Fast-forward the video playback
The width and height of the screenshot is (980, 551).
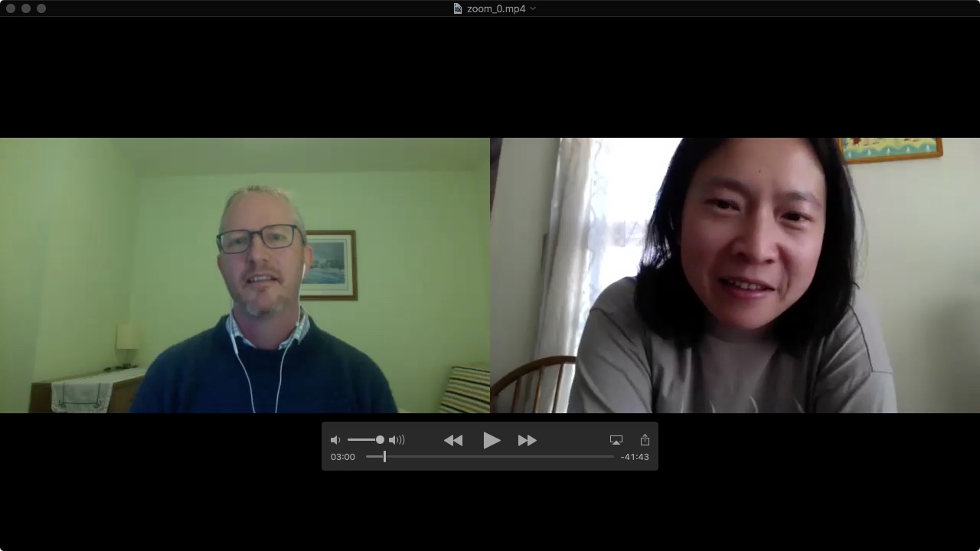click(528, 440)
